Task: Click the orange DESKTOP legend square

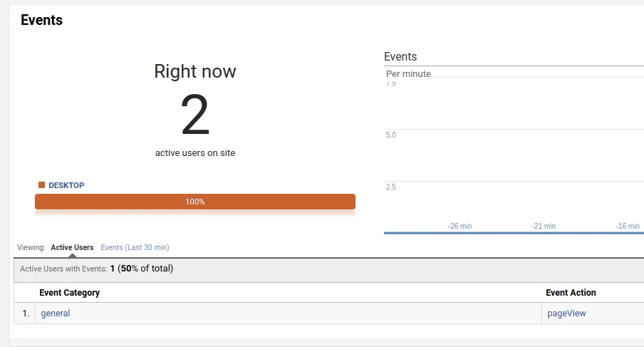Action: tap(41, 185)
